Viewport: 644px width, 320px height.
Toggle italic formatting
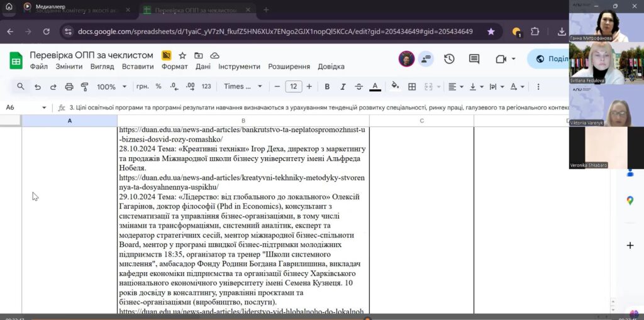(343, 87)
